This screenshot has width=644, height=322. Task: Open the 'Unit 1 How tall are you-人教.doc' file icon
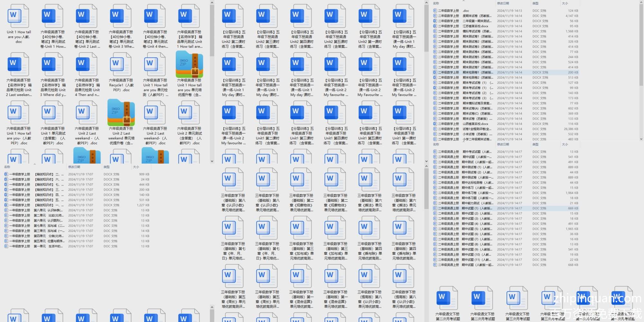click(18, 16)
